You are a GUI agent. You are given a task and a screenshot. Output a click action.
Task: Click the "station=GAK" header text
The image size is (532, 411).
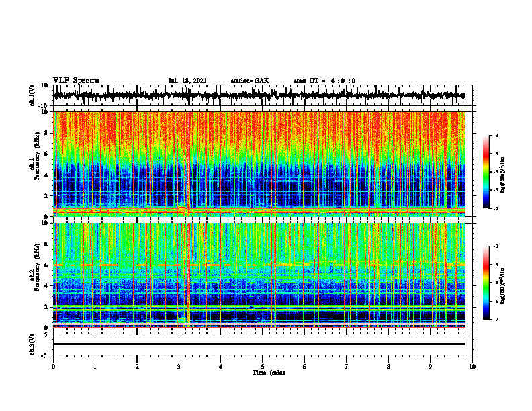tap(250, 81)
